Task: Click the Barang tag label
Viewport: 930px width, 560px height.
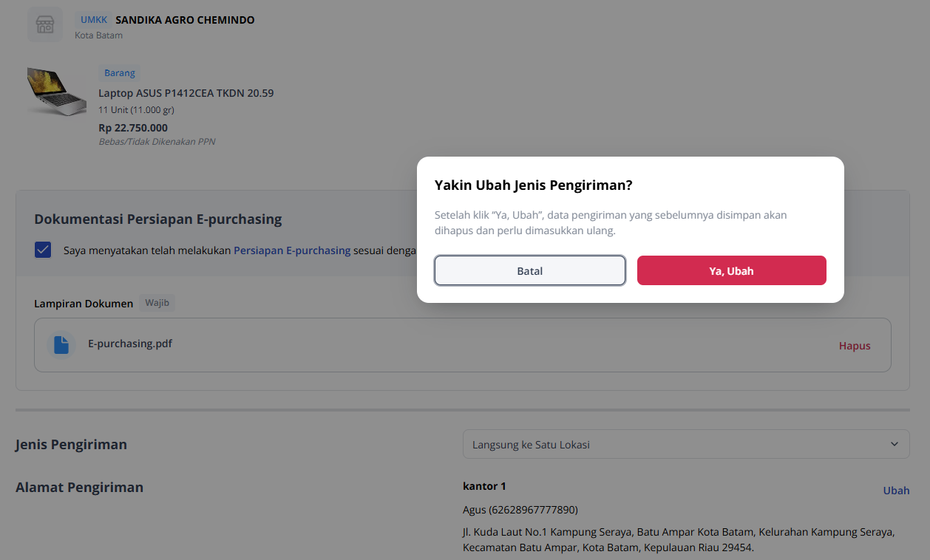Action: pos(120,73)
